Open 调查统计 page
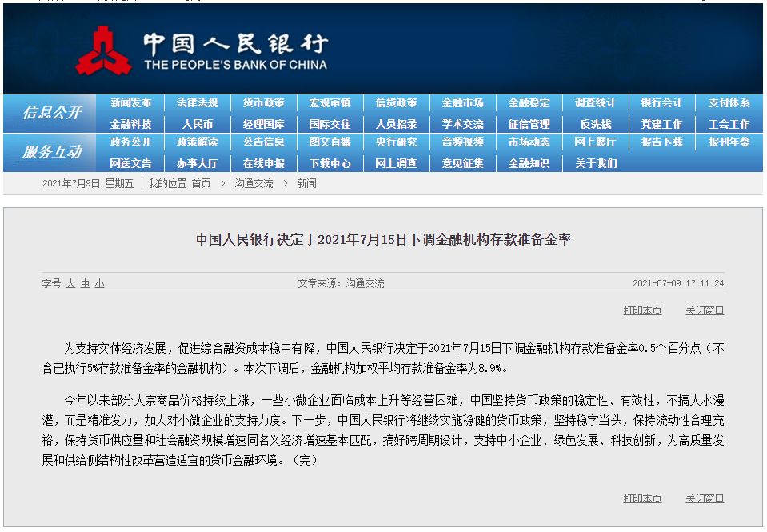The height and width of the screenshot is (532, 767). pyautogui.click(x=595, y=102)
